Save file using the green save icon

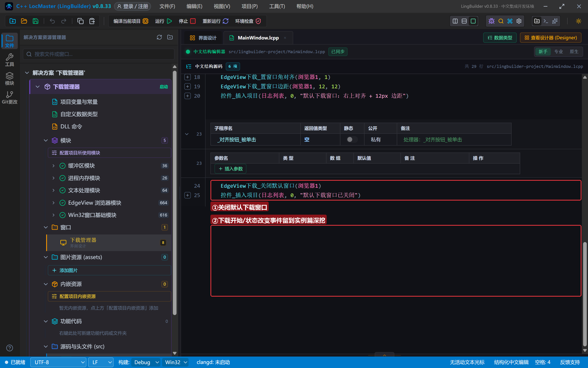[36, 21]
